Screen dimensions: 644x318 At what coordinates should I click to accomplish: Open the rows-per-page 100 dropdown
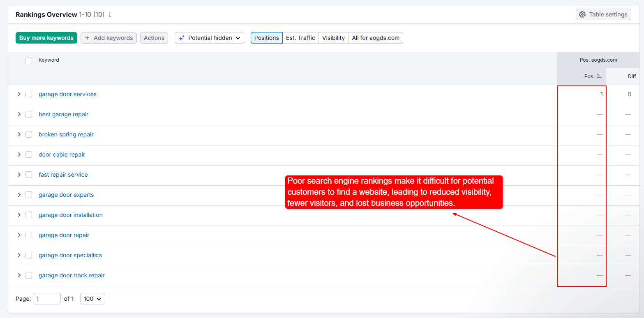point(92,299)
